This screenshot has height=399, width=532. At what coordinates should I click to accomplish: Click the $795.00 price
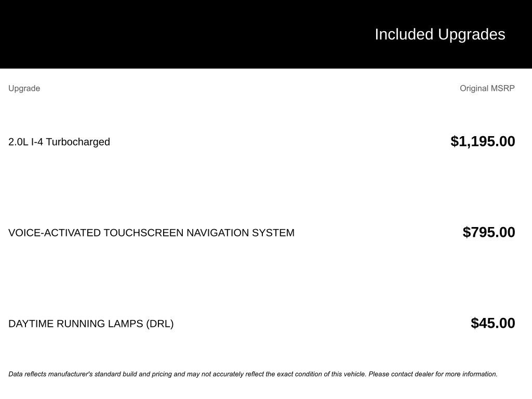(x=488, y=232)
